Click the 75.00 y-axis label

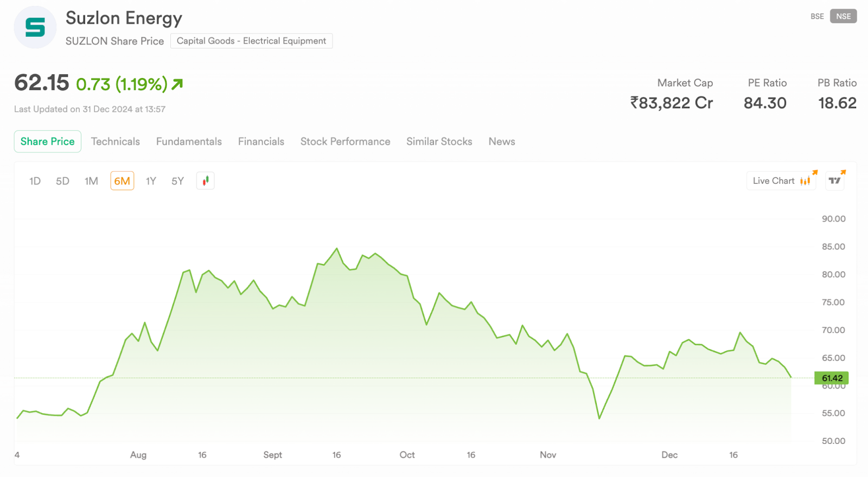click(833, 302)
